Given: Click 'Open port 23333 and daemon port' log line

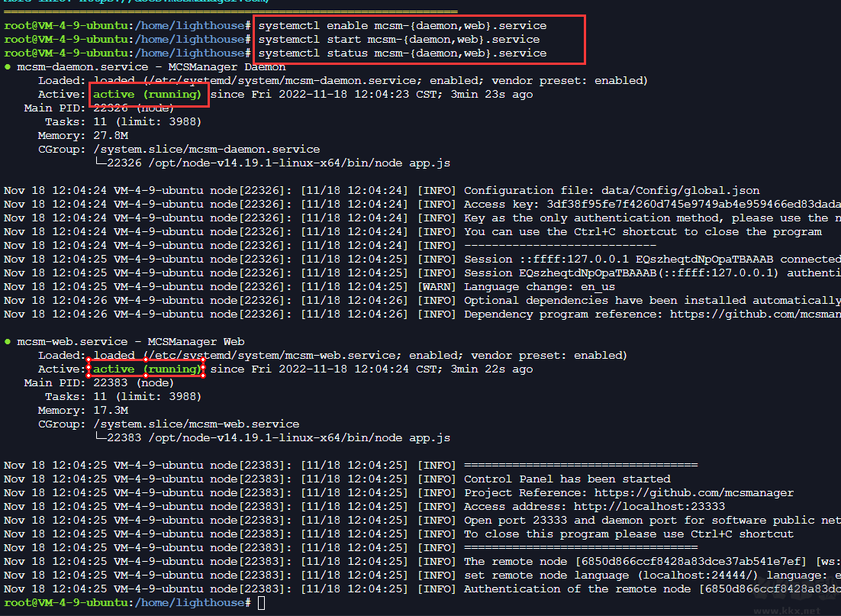Looking at the screenshot, I should (x=652, y=521).
